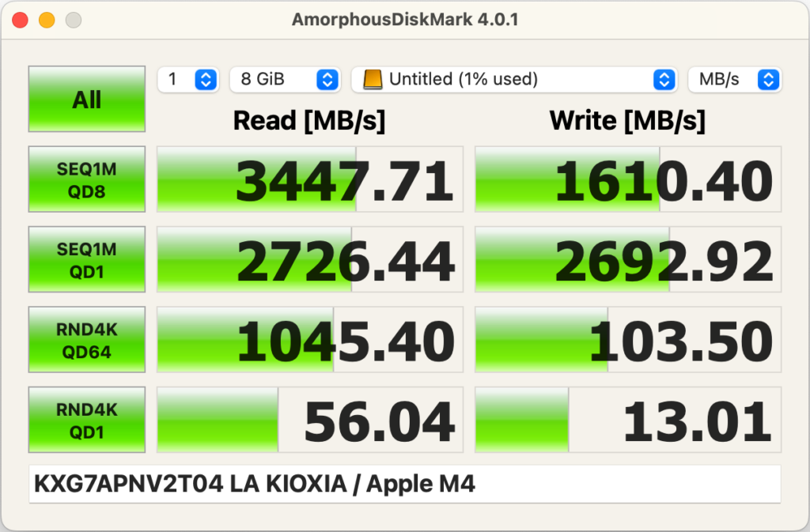
Task: Change the MB/s unit dropdown
Action: point(735,79)
